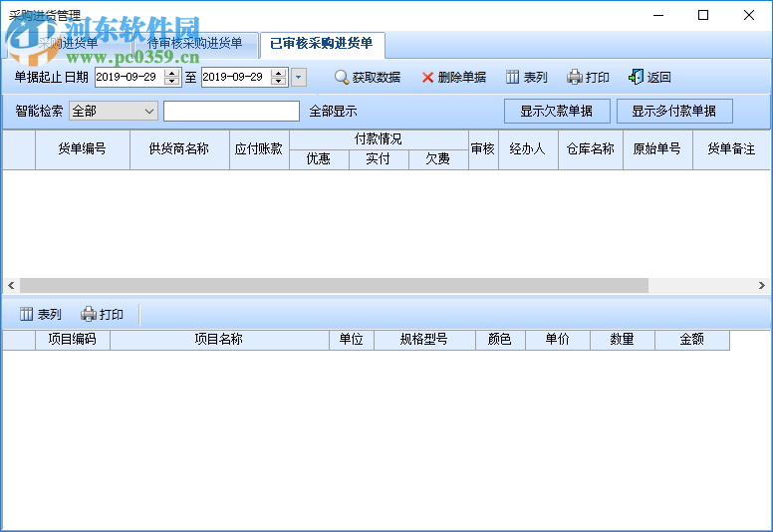Select the 已审核采购进货单 tab
The height and width of the screenshot is (532, 773).
322,44
